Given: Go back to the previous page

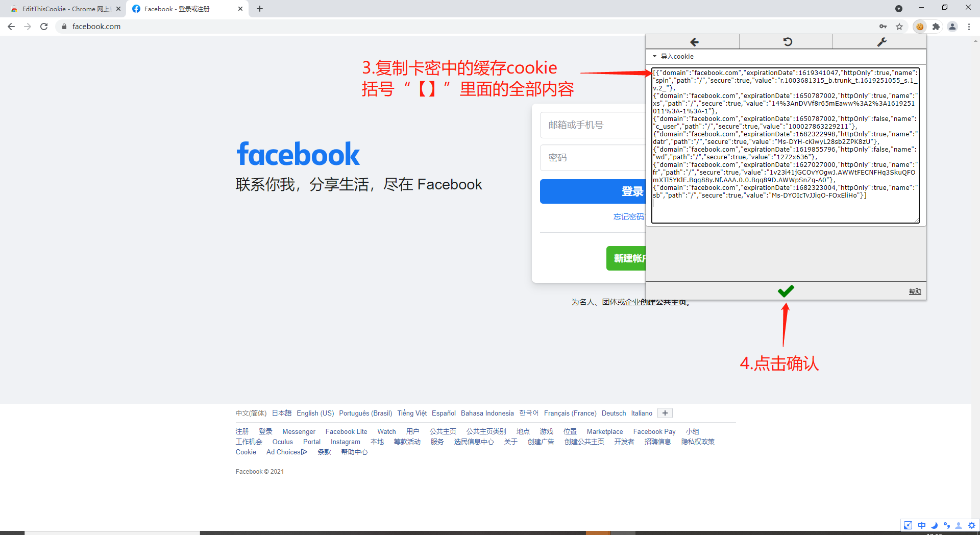Looking at the screenshot, I should (x=11, y=27).
